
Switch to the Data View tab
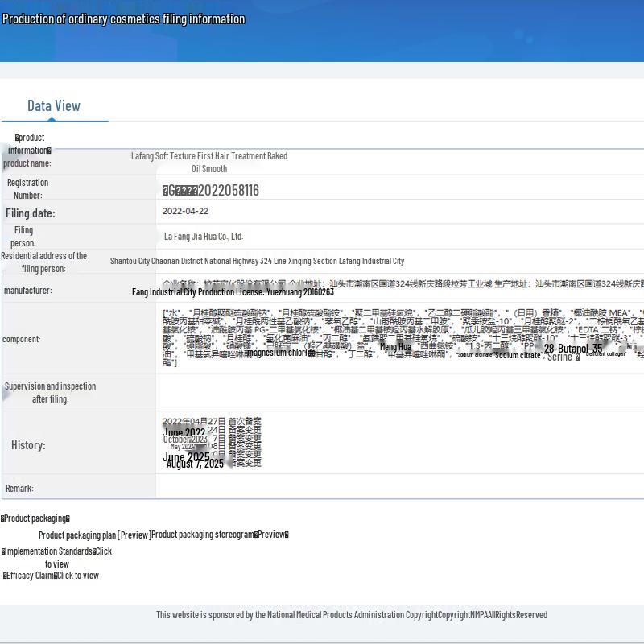53,106
